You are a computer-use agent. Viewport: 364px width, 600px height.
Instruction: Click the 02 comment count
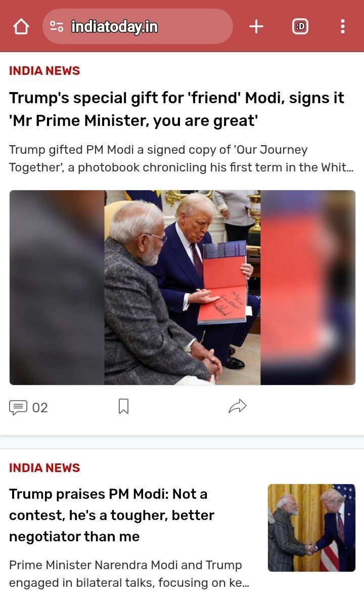(x=40, y=408)
